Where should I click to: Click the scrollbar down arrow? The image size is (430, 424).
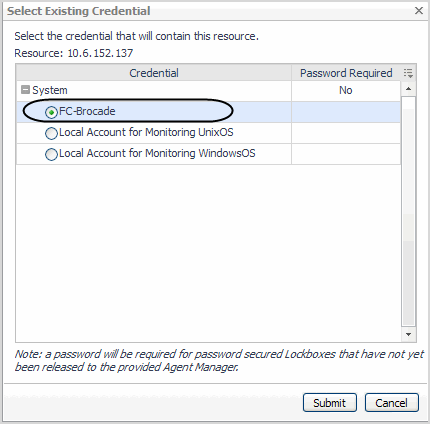point(408,334)
